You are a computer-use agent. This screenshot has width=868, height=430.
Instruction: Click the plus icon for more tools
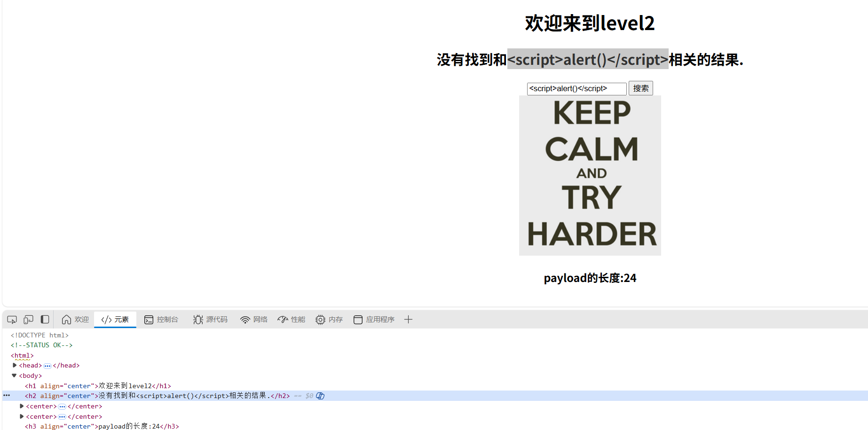coord(408,320)
